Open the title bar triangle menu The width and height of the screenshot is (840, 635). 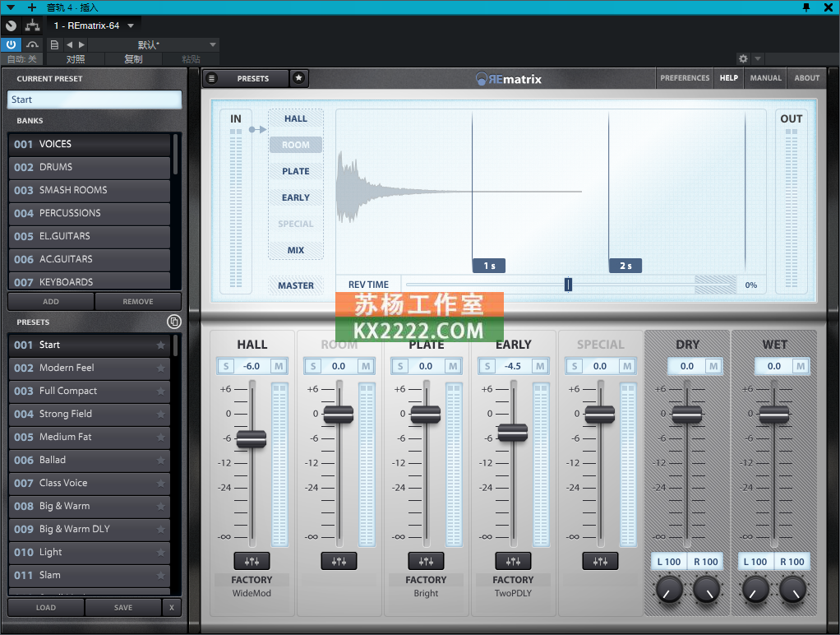(x=11, y=7)
